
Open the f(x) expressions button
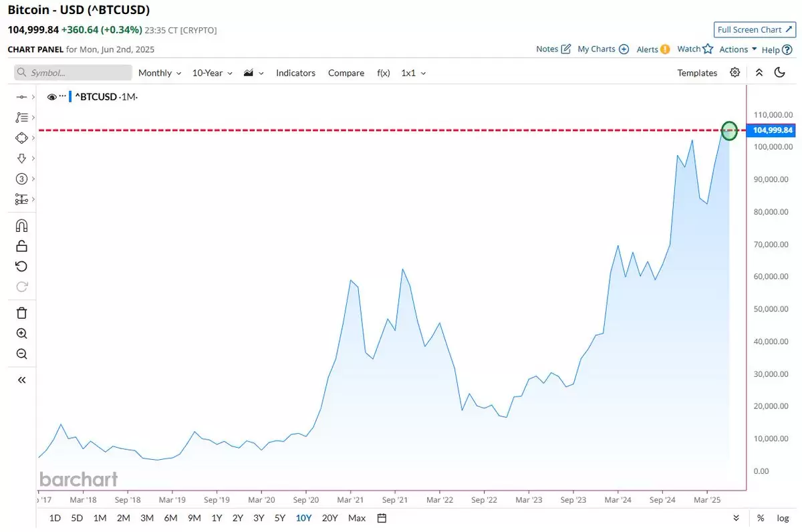(x=384, y=73)
